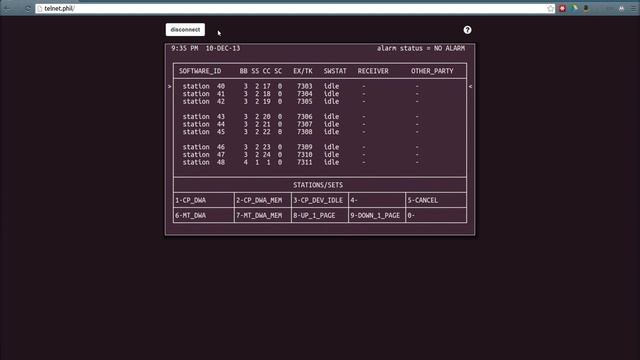Image resolution: width=640 pixels, height=360 pixels.
Task: Click the OTHER_PARTY column header
Action: (x=432, y=71)
